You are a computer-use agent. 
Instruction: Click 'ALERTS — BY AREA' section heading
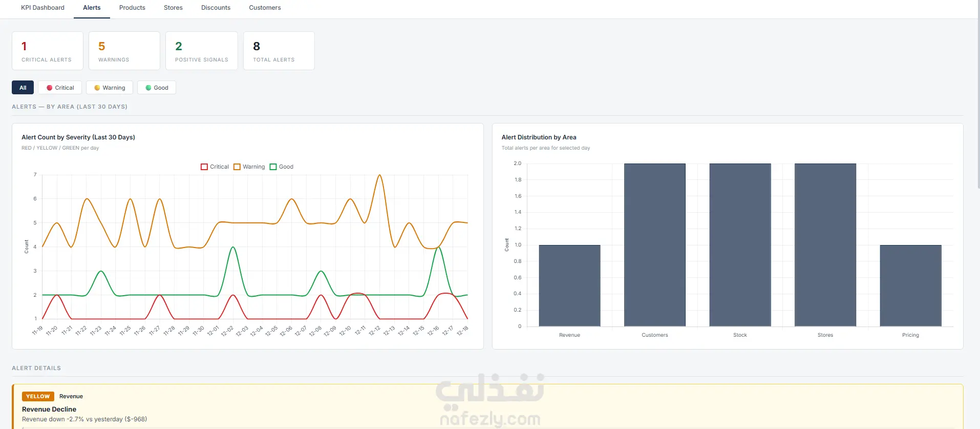tap(70, 107)
